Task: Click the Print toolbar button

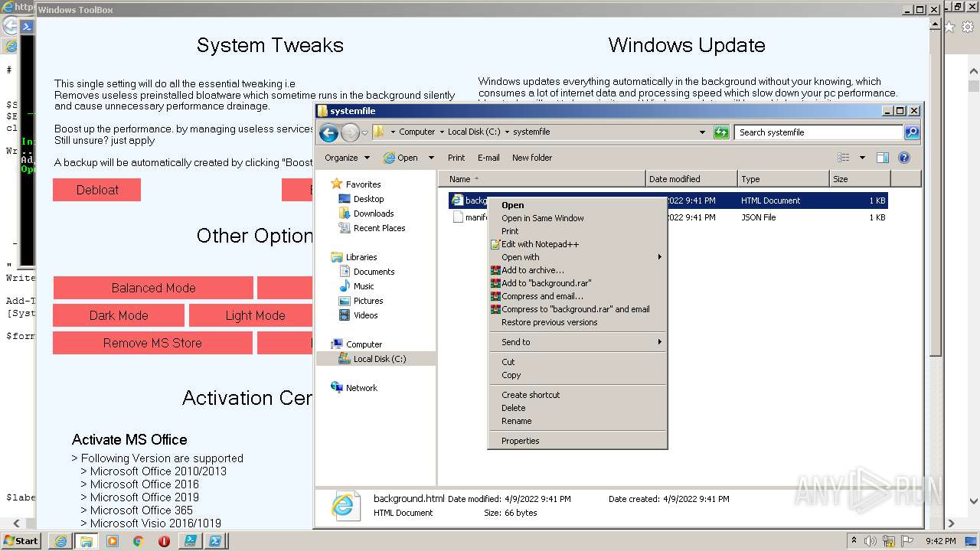Action: pyautogui.click(x=456, y=158)
